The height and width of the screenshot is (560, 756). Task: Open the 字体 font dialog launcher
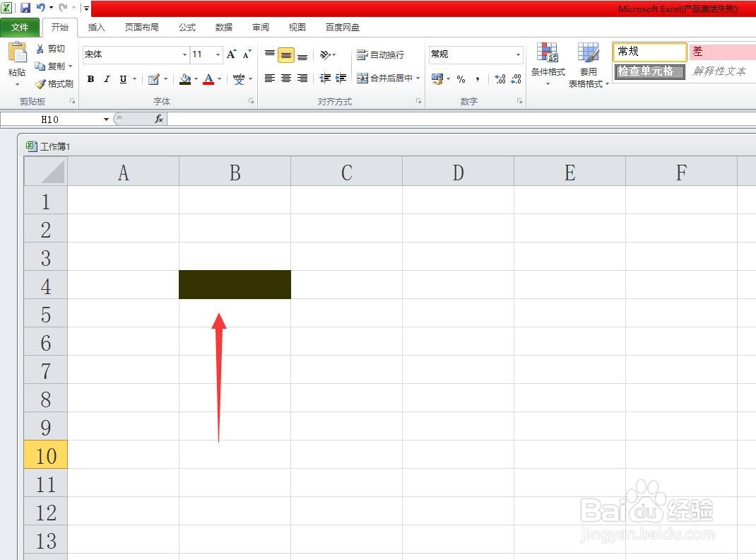coord(252,101)
